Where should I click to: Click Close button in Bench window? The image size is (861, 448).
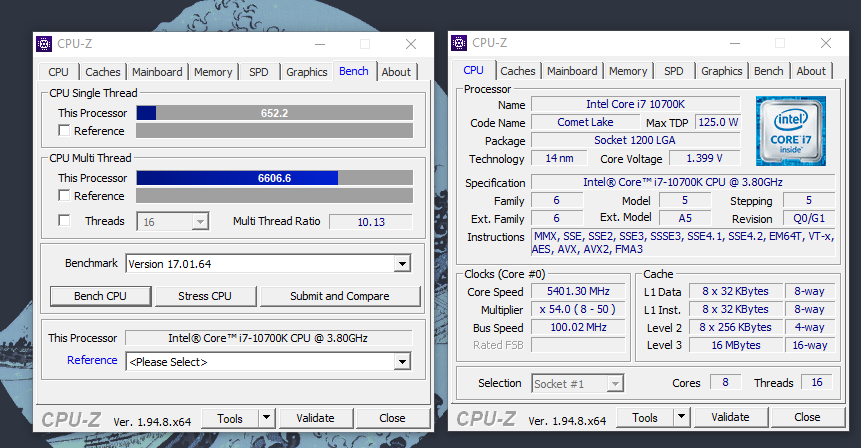(x=392, y=418)
